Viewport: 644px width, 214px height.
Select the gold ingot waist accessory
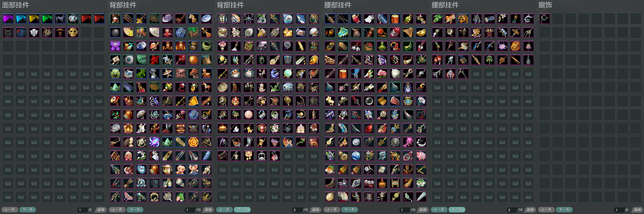click(421, 32)
